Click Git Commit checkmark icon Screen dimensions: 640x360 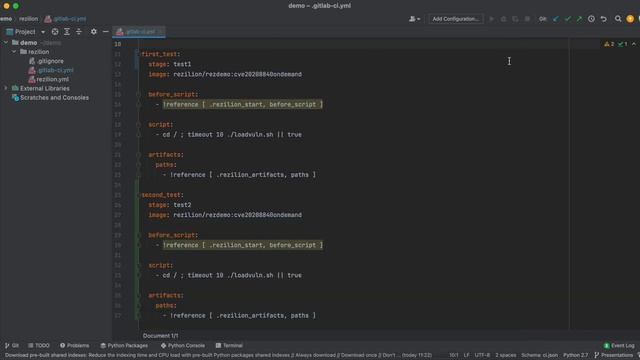pyautogui.click(x=567, y=19)
